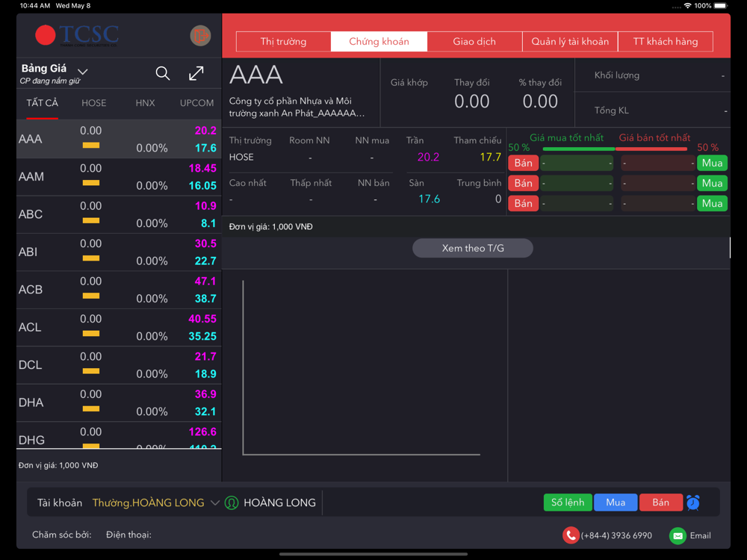Tap the red phone call icon
This screenshot has width=747, height=560.
point(570,535)
